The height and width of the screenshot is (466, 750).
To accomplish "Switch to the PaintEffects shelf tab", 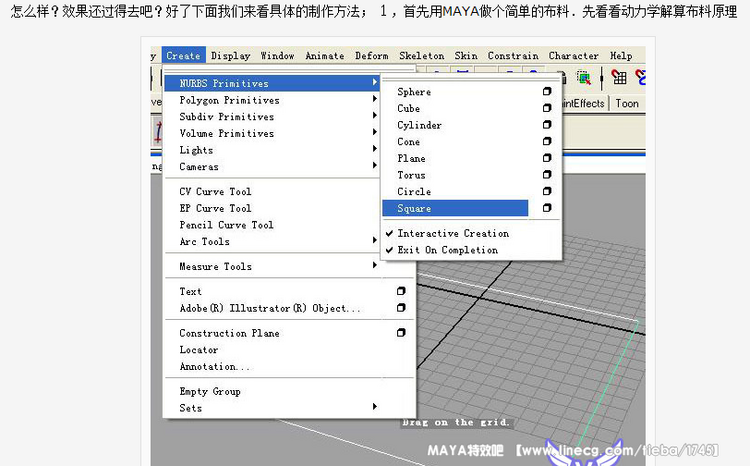I will pos(583,103).
